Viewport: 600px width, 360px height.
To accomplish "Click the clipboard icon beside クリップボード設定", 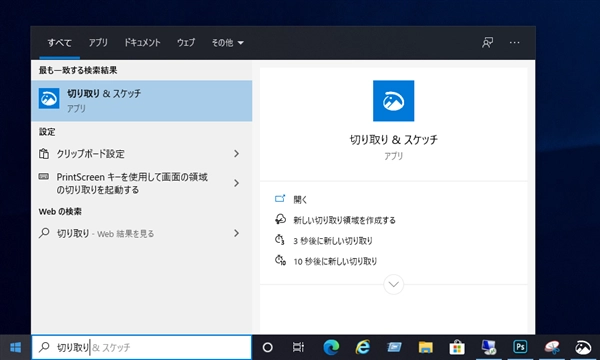I will click(44, 154).
